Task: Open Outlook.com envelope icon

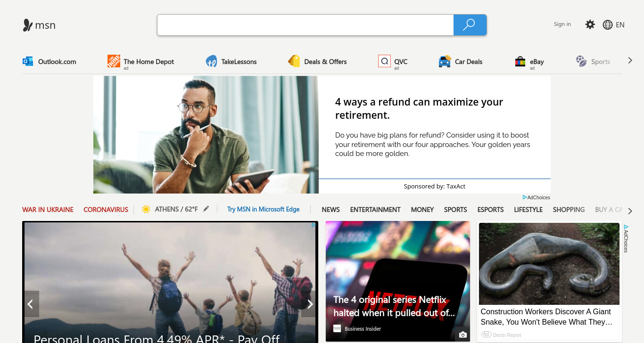Action: coord(28,61)
